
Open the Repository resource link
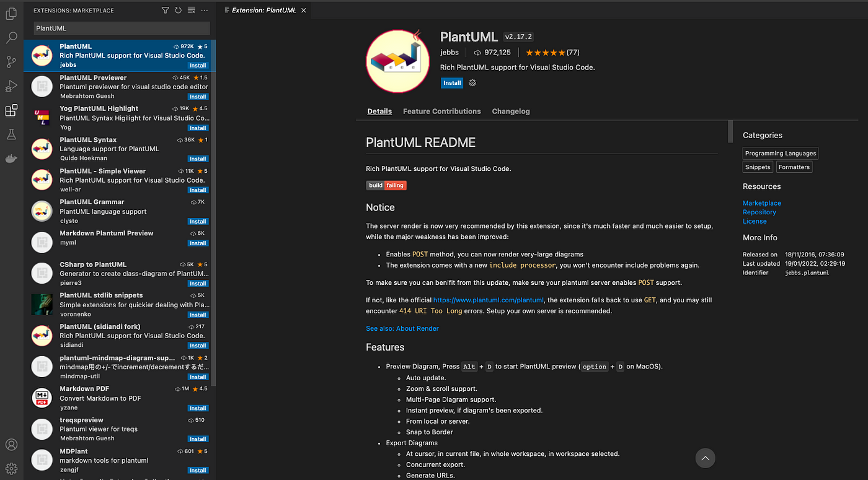(759, 212)
